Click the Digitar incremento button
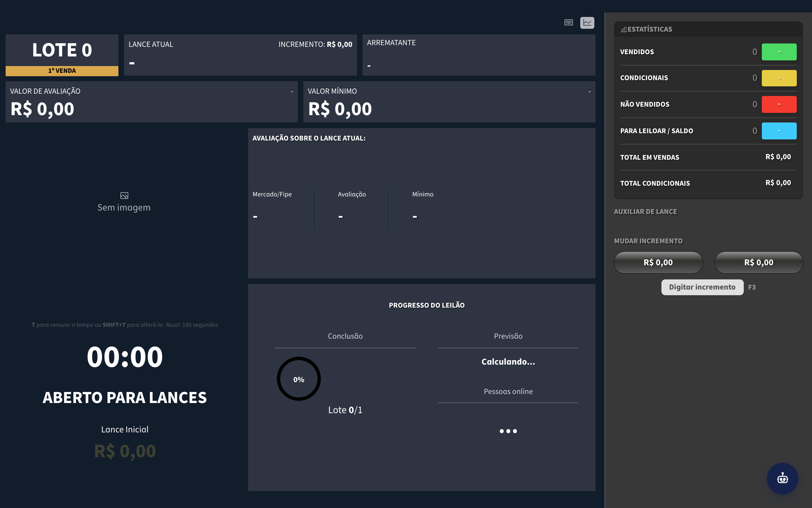The image size is (812, 508). click(702, 287)
